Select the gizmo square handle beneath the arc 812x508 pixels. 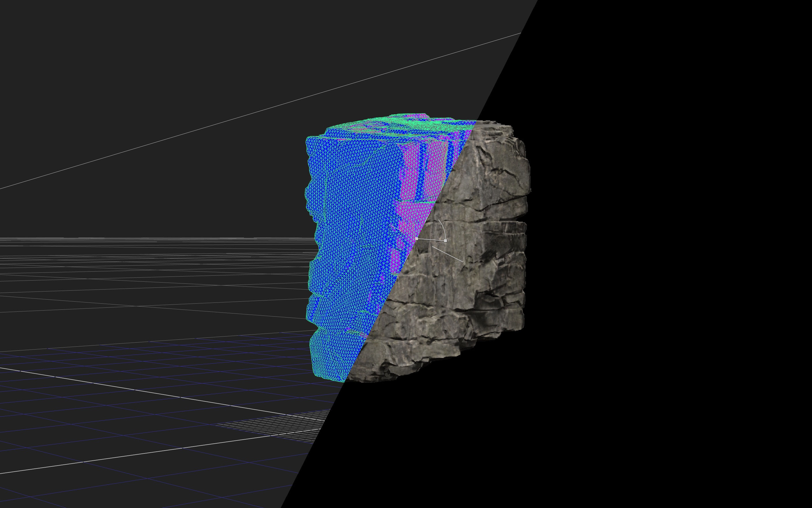click(445, 240)
